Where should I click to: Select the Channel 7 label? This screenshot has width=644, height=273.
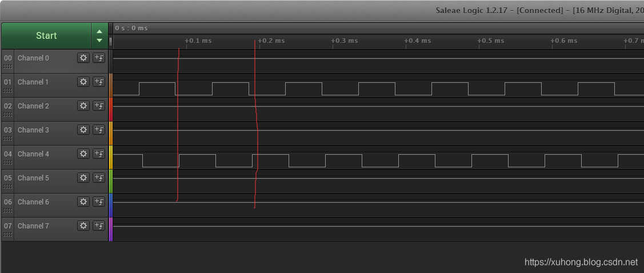click(33, 226)
